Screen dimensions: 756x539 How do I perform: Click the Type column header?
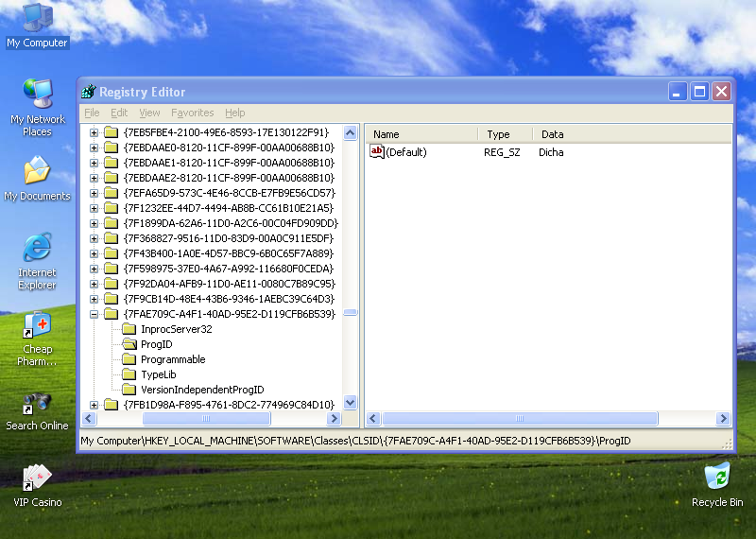pyautogui.click(x=506, y=134)
